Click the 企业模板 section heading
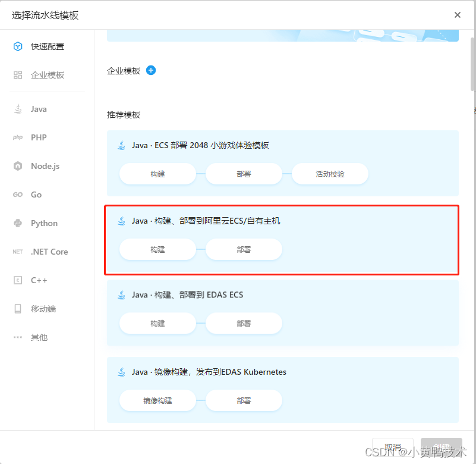This screenshot has width=476, height=464. pos(124,71)
